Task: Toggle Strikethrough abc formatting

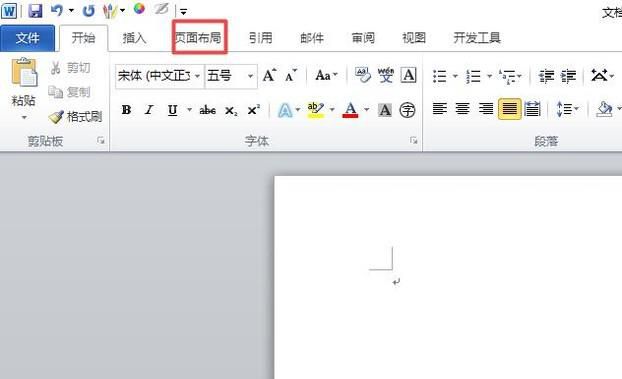Action: pos(207,110)
